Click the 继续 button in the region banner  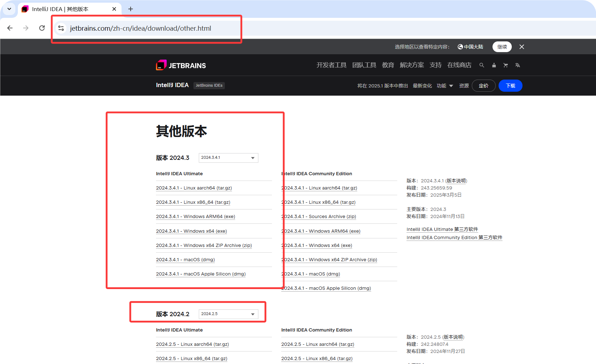(x=502, y=46)
